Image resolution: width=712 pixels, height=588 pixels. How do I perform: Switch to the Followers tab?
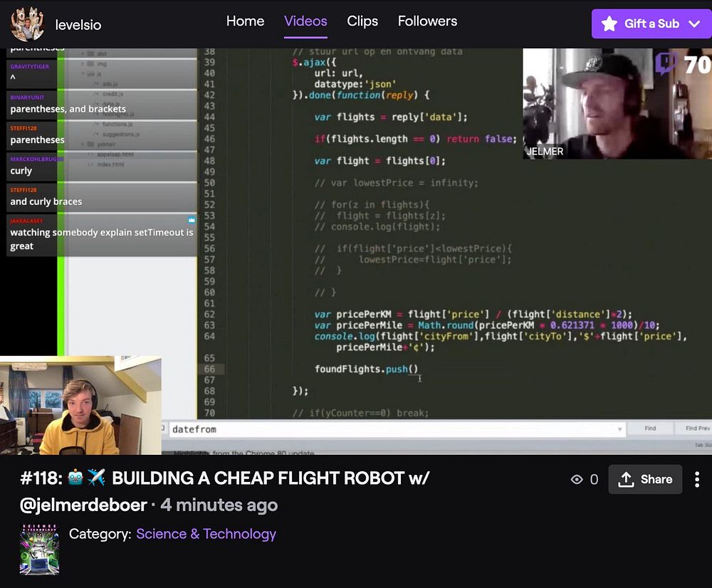(427, 21)
